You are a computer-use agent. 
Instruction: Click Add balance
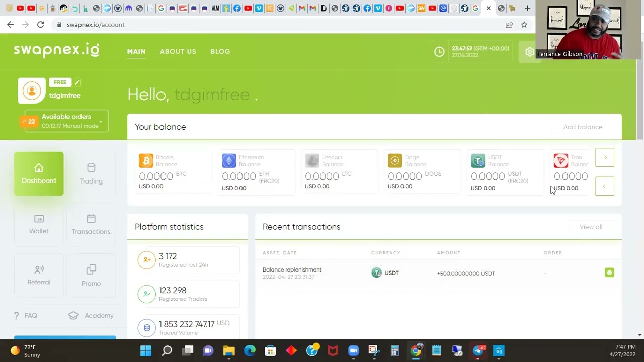tap(583, 127)
